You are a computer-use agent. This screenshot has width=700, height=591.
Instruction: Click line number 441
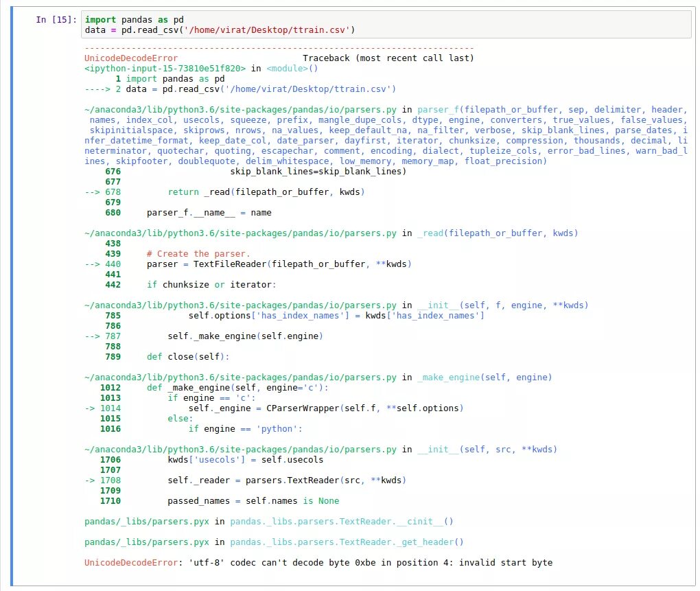click(x=113, y=274)
